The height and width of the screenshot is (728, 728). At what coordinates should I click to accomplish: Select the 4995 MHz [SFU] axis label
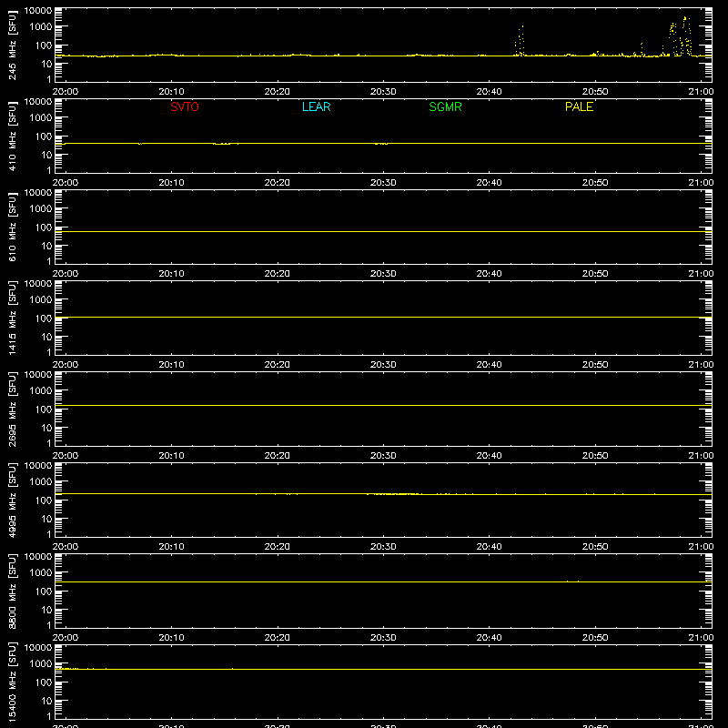[12, 500]
